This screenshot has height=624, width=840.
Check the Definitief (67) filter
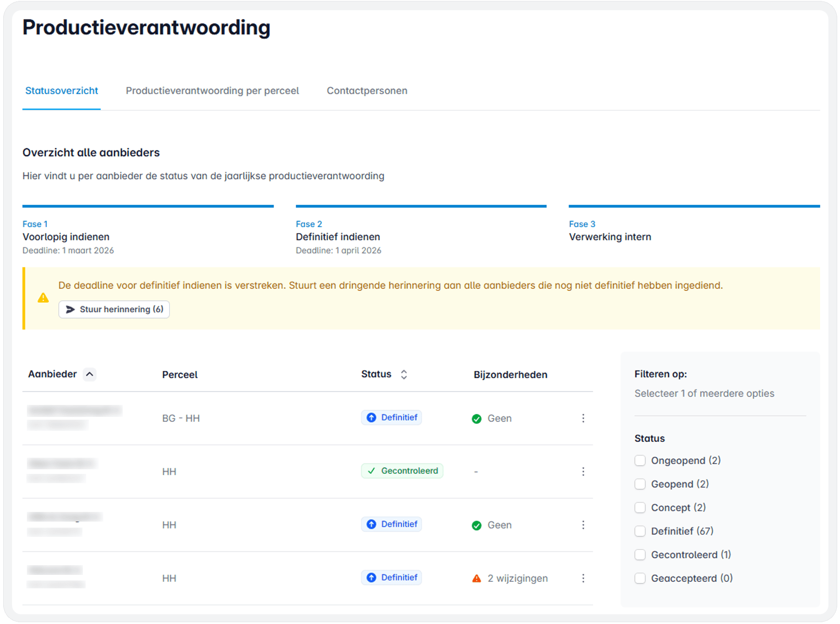click(640, 531)
